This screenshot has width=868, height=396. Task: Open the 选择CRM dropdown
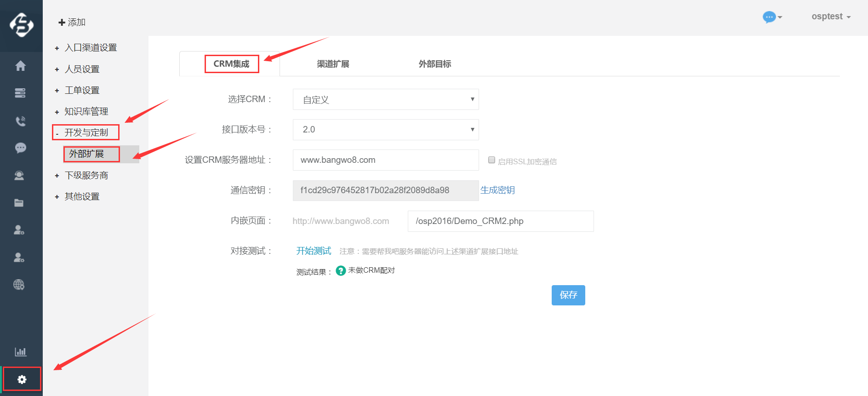click(x=385, y=99)
